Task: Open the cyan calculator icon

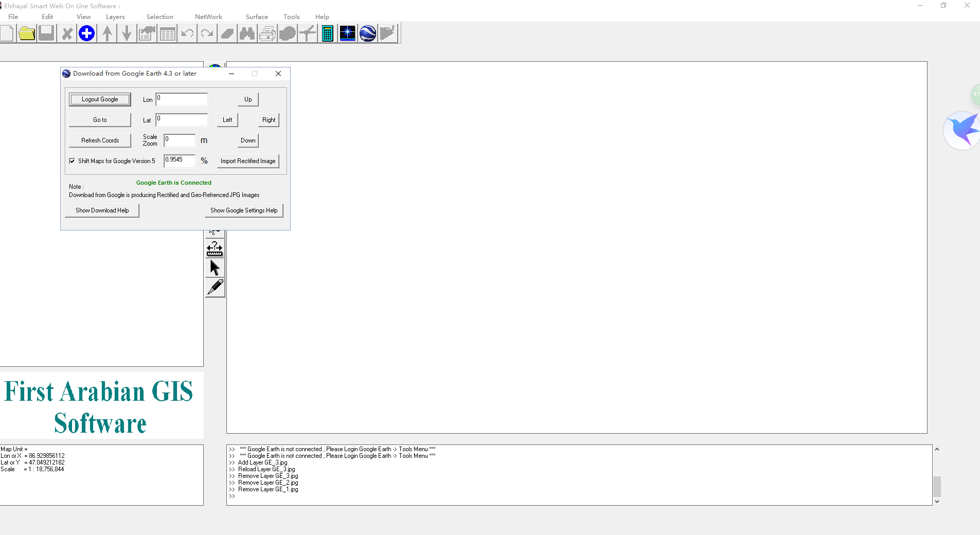Action: [328, 33]
